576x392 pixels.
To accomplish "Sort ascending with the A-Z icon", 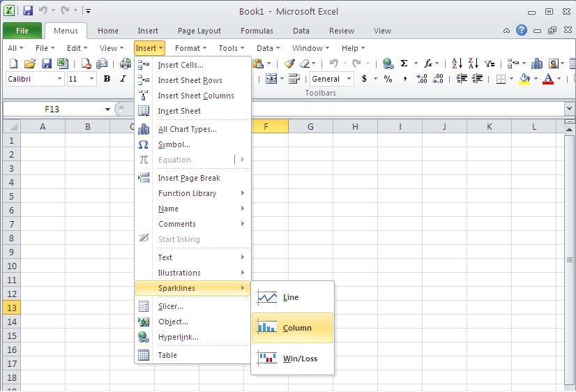I will [457, 63].
